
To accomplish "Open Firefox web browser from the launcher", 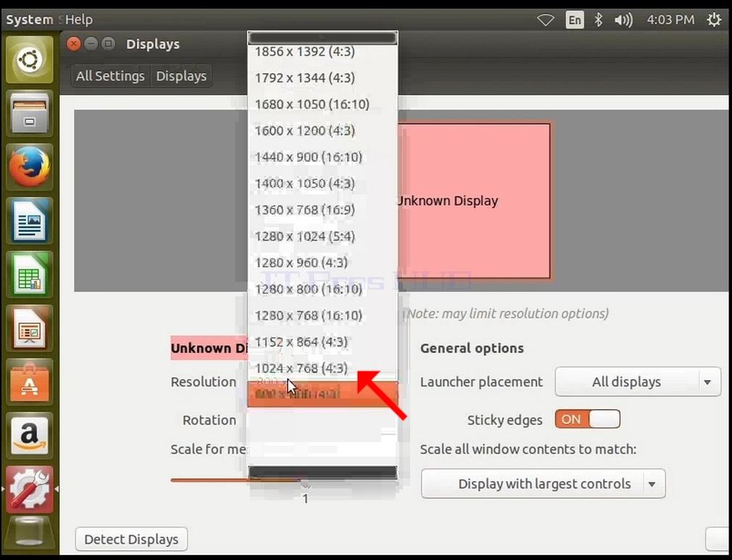I will [x=30, y=167].
